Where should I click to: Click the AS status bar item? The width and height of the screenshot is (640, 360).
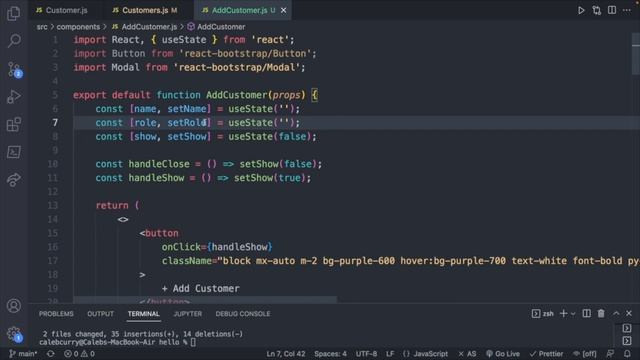[467, 353]
